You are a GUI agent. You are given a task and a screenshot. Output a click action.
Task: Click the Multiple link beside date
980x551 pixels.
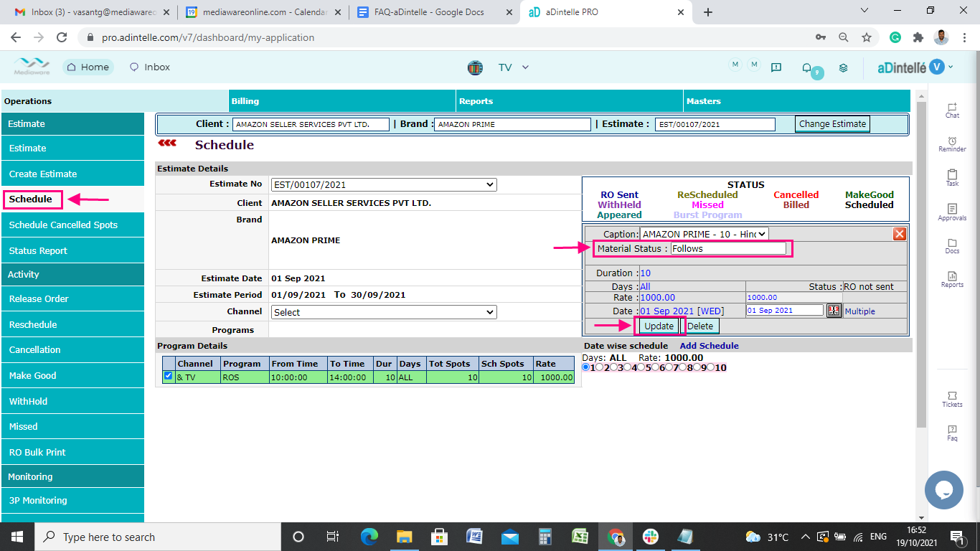point(860,311)
